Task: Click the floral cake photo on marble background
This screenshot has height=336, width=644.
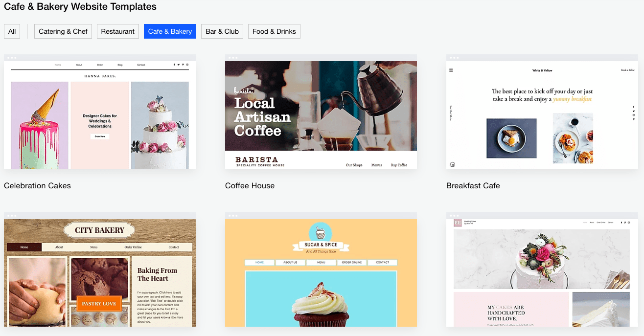Action: 542,259
